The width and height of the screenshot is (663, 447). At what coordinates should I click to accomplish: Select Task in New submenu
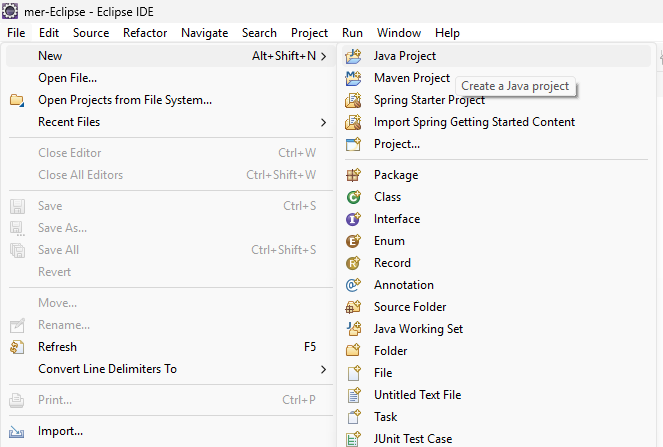pos(496,417)
